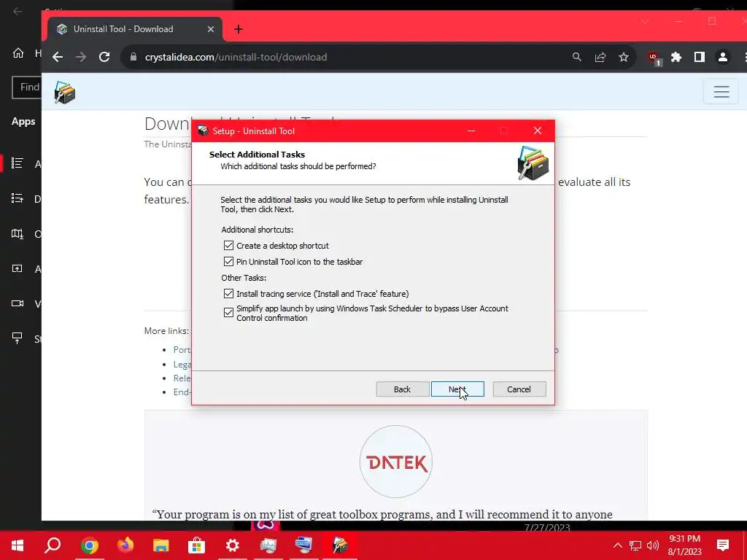
Task: Open Video playback sidebar icon
Action: coord(18,303)
